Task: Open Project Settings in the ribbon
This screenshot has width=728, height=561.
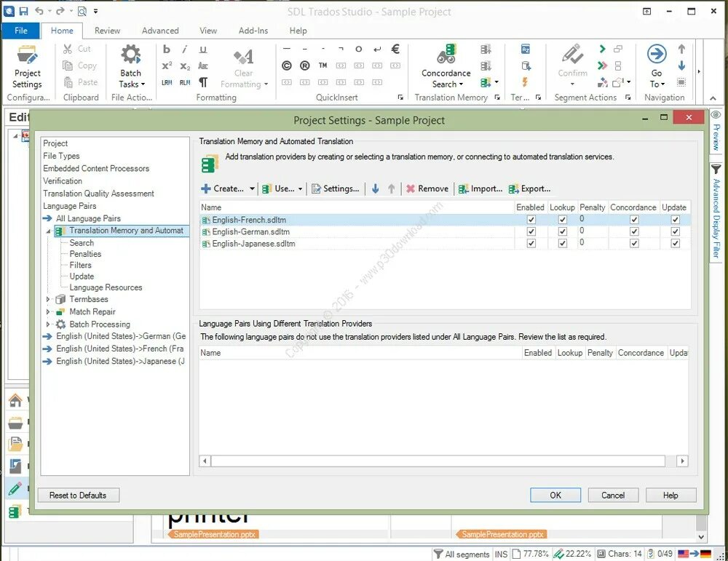Action: point(27,67)
